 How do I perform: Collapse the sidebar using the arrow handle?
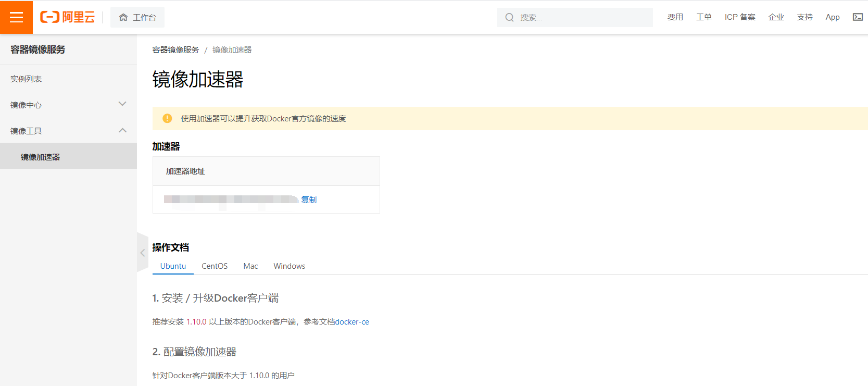(142, 253)
